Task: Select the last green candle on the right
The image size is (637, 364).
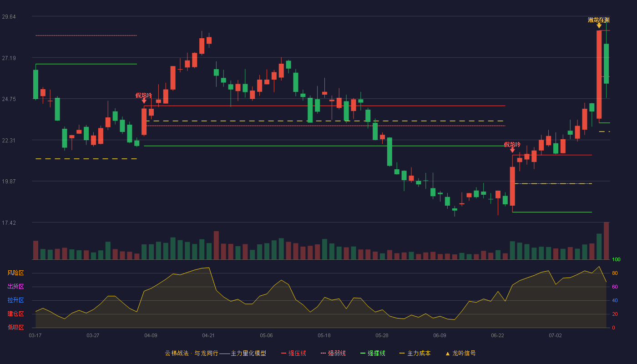Action: pos(606,64)
